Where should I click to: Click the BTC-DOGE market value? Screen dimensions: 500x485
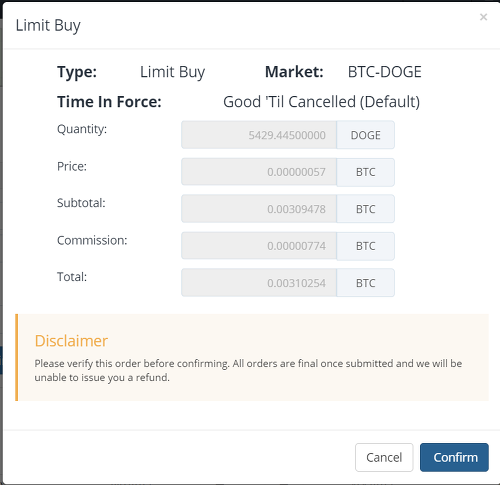(x=385, y=72)
